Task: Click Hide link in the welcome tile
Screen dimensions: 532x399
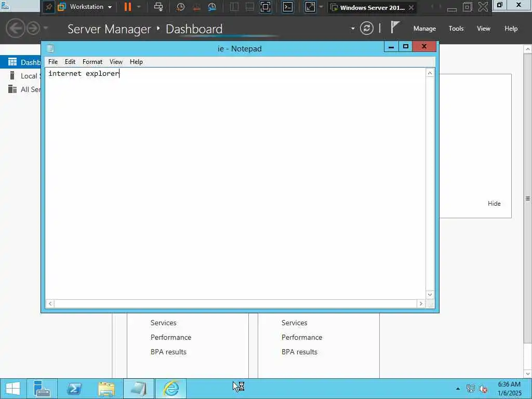Action: pyautogui.click(x=494, y=203)
